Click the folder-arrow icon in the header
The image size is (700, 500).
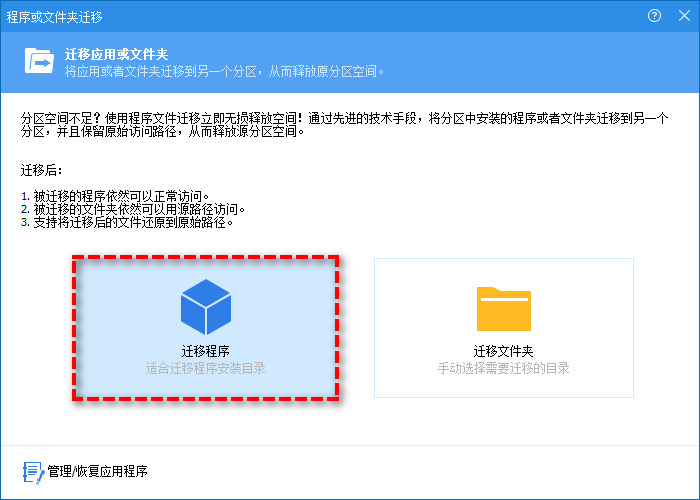coord(39,62)
